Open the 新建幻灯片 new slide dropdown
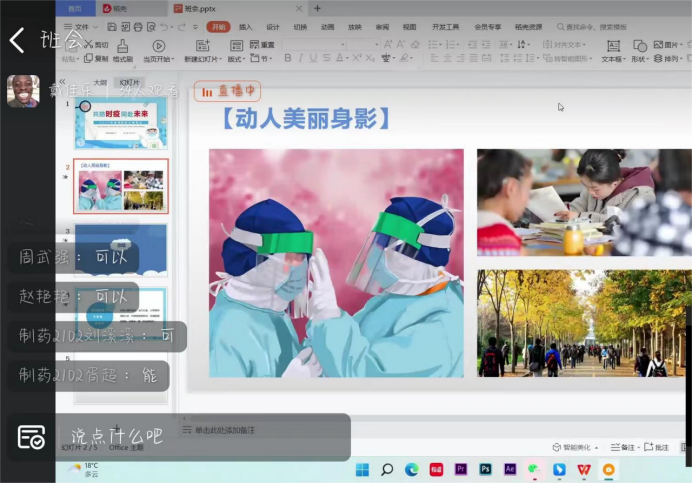This screenshot has height=484, width=692. (203, 59)
